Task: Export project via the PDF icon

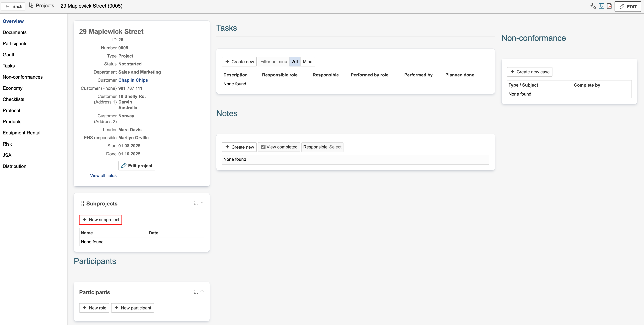Action: point(609,6)
